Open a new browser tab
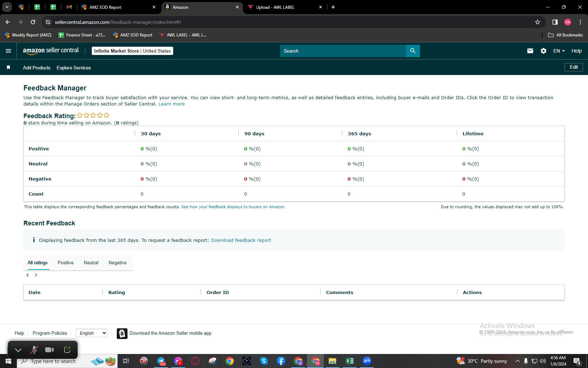The width and height of the screenshot is (588, 368). pos(333,7)
